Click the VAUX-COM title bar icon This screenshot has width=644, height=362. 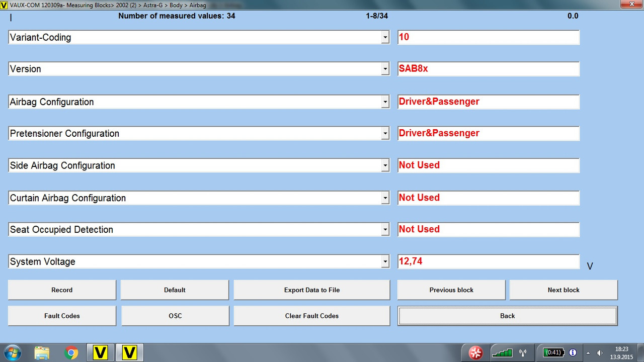pyautogui.click(x=4, y=5)
